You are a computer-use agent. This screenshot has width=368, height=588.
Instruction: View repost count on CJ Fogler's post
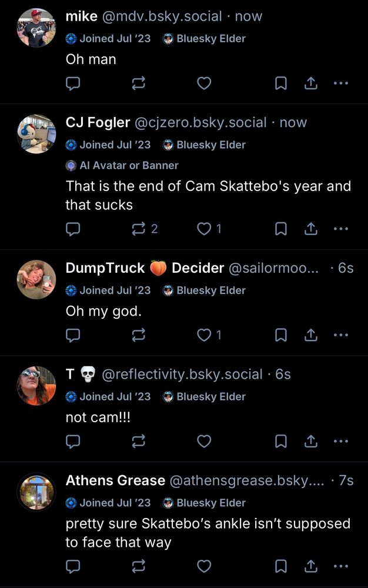[154, 229]
